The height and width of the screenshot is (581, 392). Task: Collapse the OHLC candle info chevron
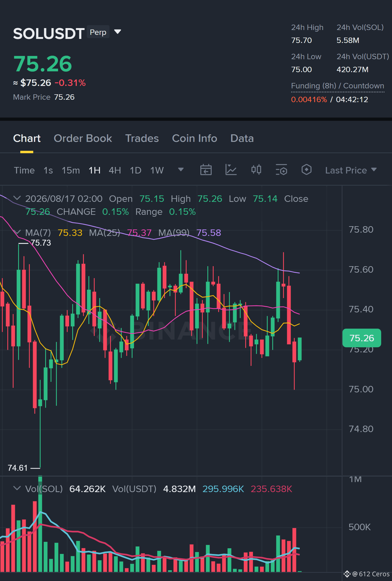point(17,198)
